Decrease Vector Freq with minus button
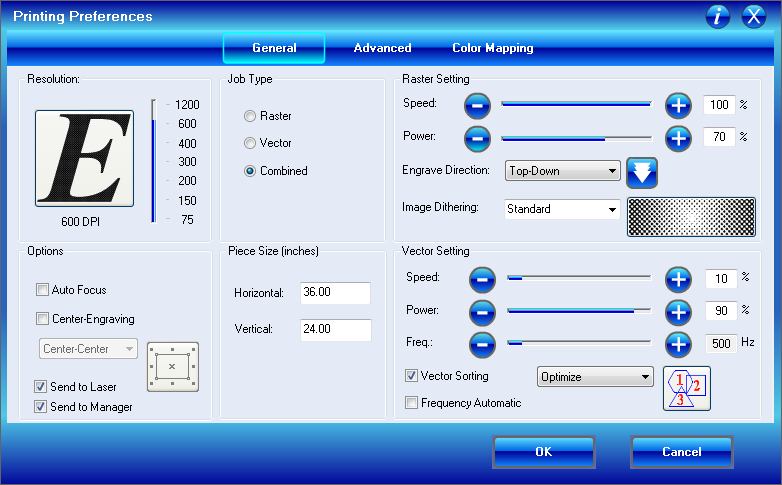The image size is (782, 485). click(x=482, y=344)
